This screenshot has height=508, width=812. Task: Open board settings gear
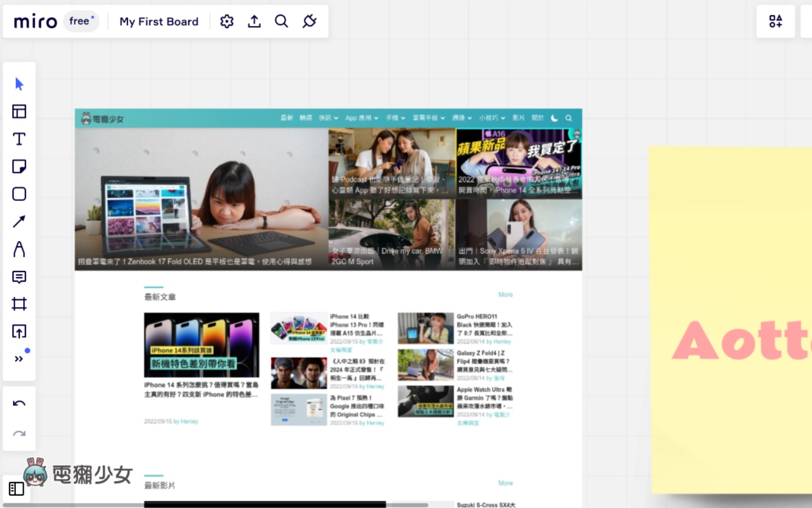coord(227,21)
